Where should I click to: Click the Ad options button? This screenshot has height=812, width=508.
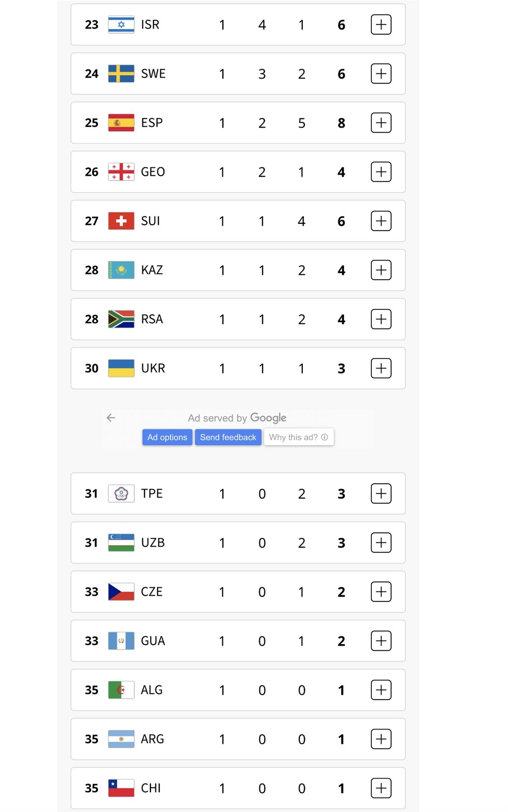[x=167, y=437]
